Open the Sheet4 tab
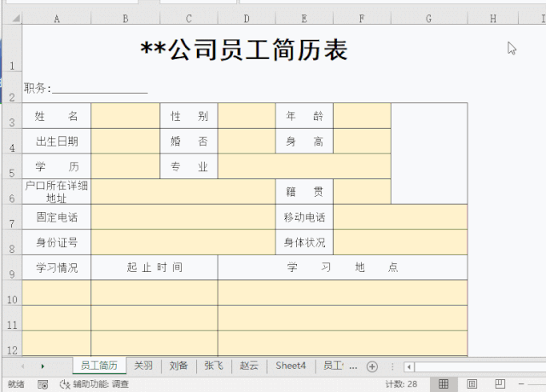546x392 pixels. tap(290, 366)
